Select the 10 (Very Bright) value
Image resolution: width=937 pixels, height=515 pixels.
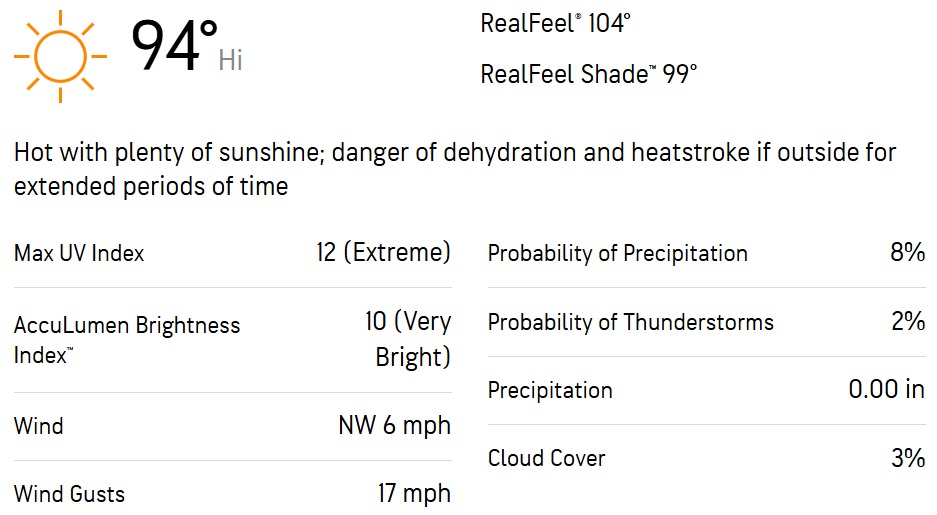[408, 339]
